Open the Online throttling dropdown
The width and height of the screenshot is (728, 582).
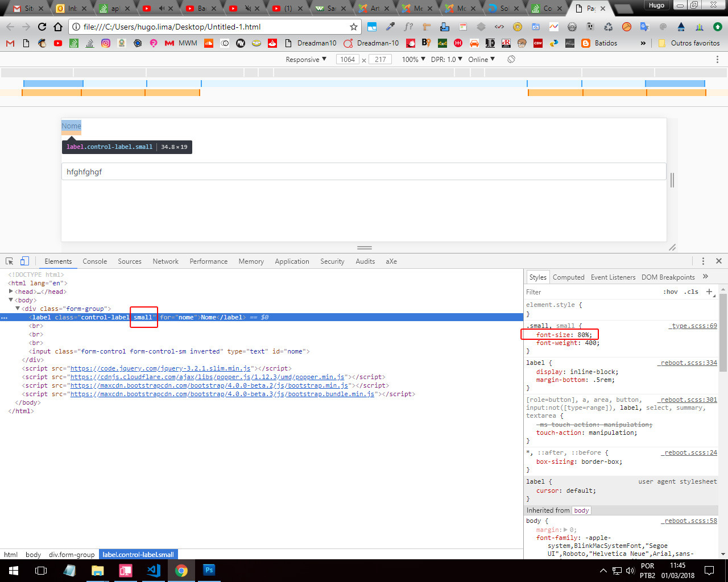(x=482, y=59)
